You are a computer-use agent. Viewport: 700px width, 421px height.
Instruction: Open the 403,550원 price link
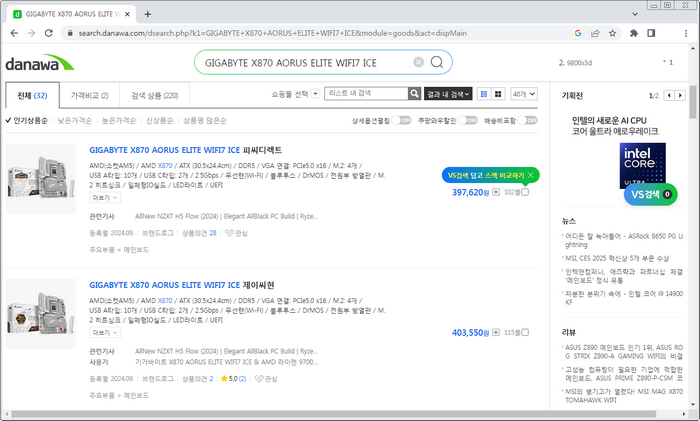pyautogui.click(x=471, y=333)
